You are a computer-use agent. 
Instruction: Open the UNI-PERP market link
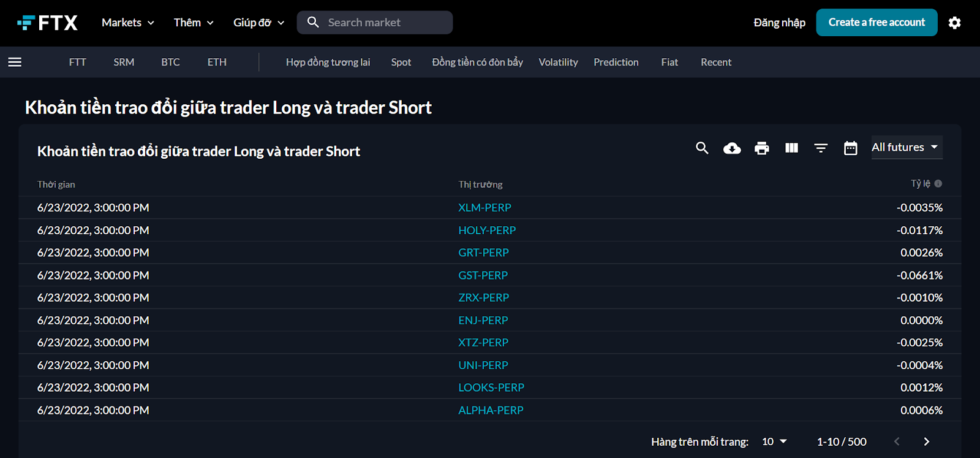[x=483, y=365]
